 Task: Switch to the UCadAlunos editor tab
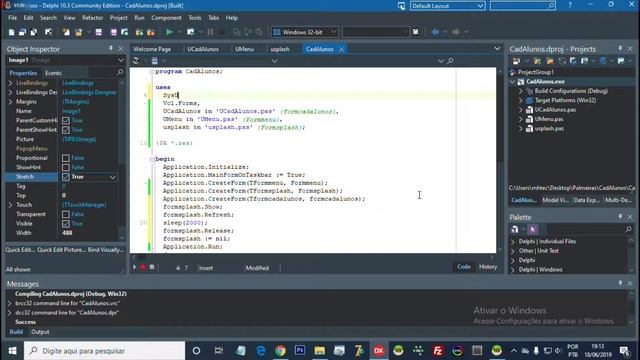(x=203, y=49)
